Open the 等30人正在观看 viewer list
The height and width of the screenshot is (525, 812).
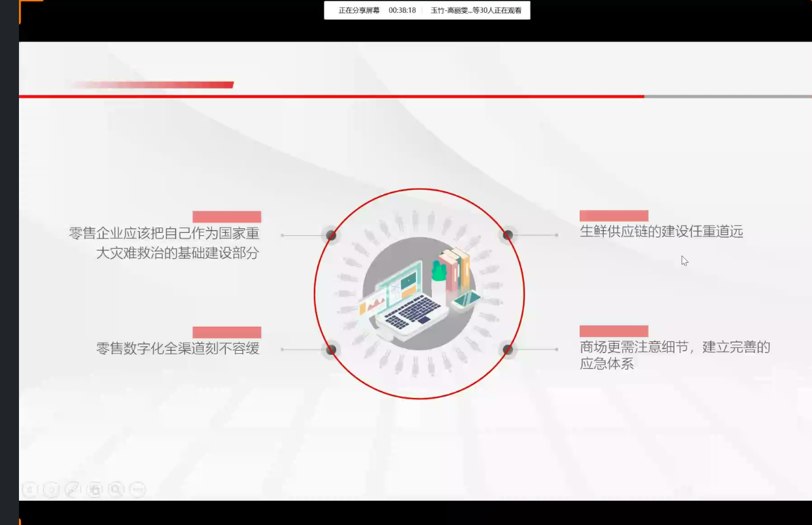click(x=476, y=10)
